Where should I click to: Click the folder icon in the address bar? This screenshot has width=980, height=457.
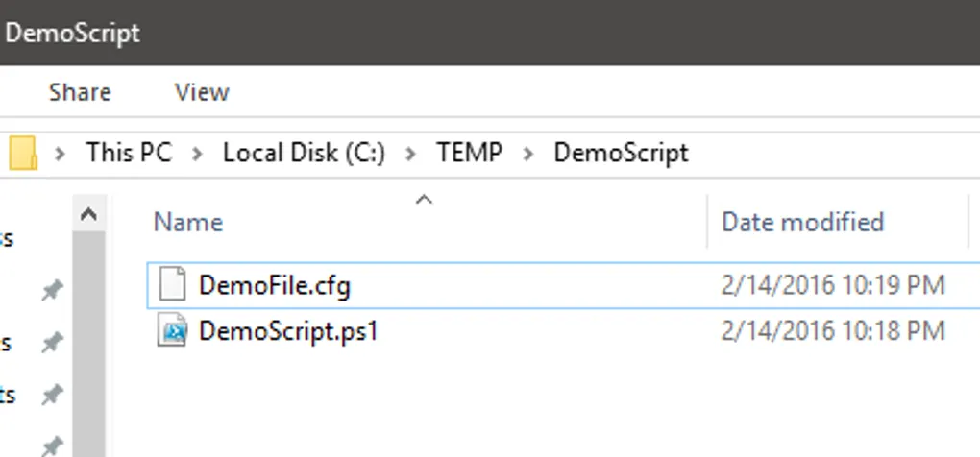click(x=21, y=153)
